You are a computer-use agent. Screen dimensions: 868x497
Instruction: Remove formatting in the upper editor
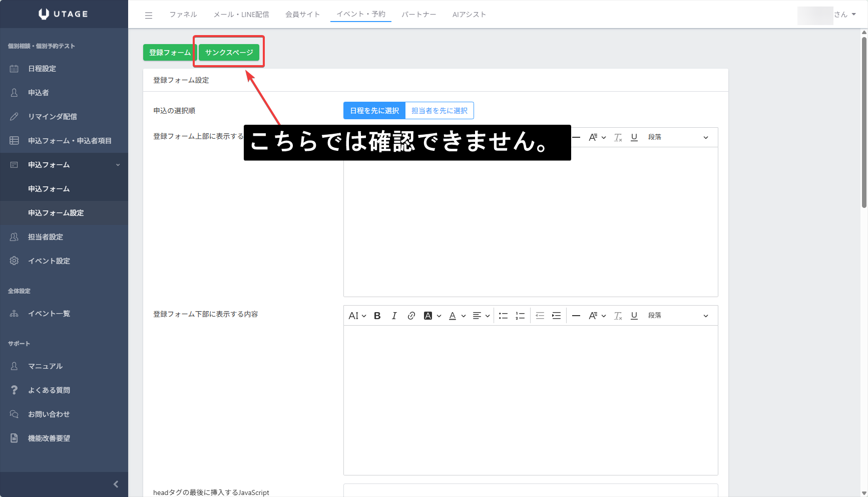pyautogui.click(x=618, y=137)
